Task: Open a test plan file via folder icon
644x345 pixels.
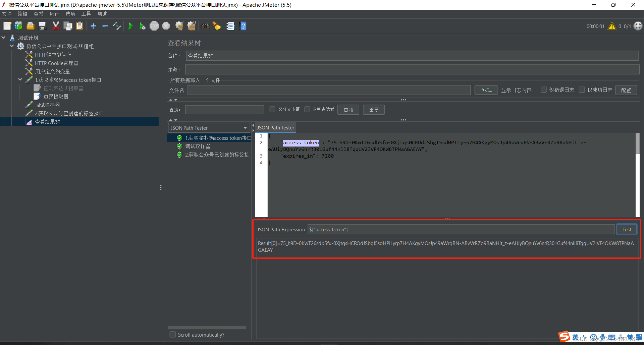Action: coord(31,26)
